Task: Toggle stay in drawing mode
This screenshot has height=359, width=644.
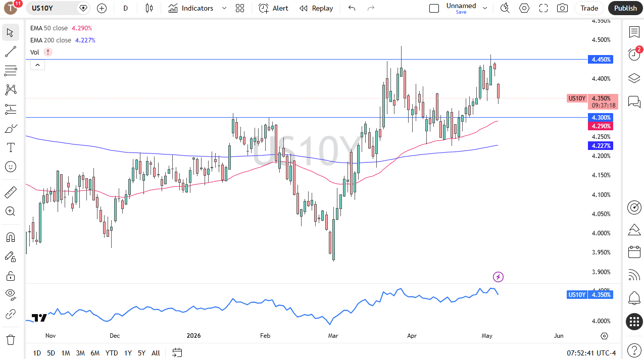Action: [10, 257]
